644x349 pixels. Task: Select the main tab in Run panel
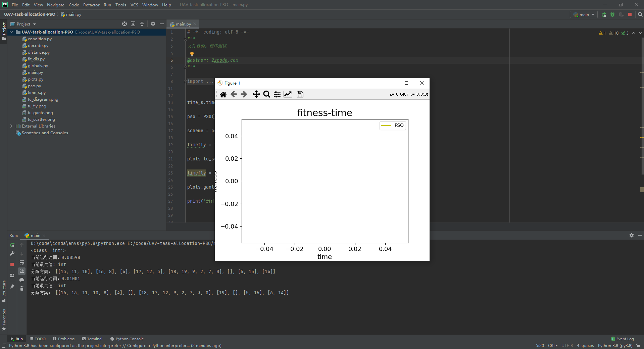point(35,235)
